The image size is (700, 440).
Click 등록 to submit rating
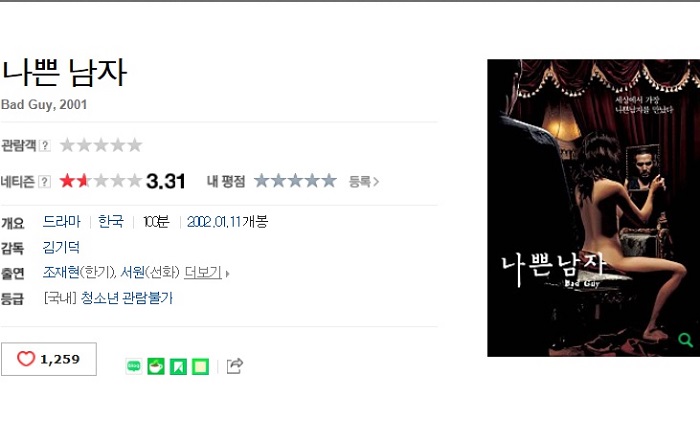[364, 181]
